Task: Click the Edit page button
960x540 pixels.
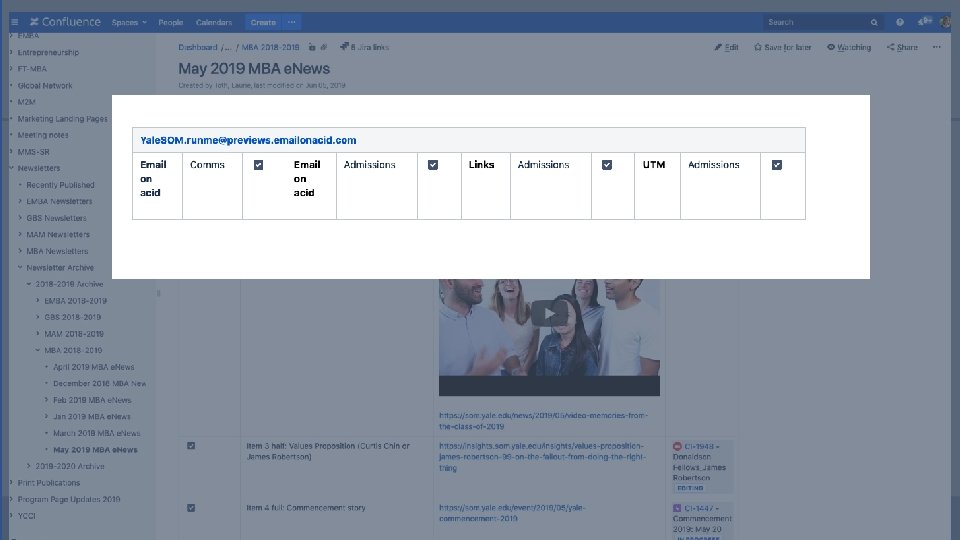Action: click(x=726, y=47)
